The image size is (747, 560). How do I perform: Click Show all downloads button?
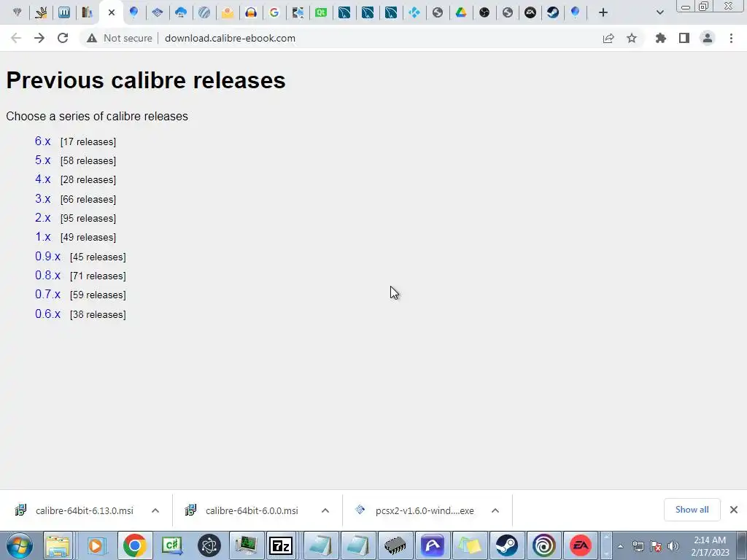pyautogui.click(x=692, y=510)
